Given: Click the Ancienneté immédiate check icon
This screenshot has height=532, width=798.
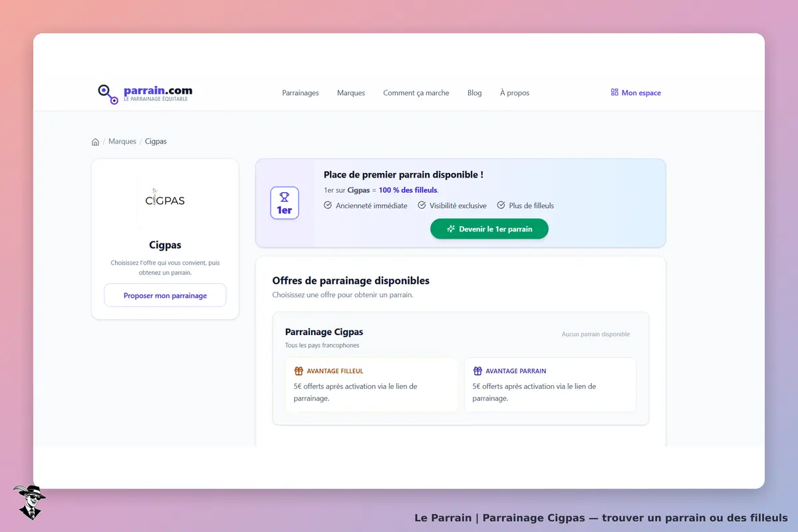Looking at the screenshot, I should pos(328,205).
